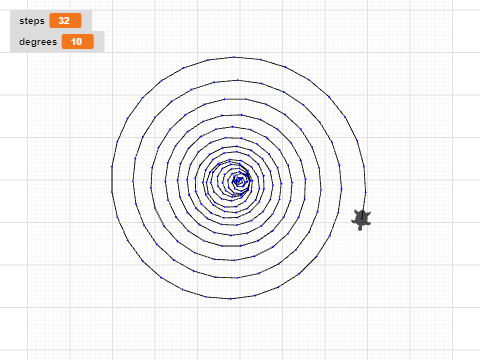Viewport: 480px width, 360px height.
Task: Click the empty grid left of the spiral
Action: [x=67, y=180]
